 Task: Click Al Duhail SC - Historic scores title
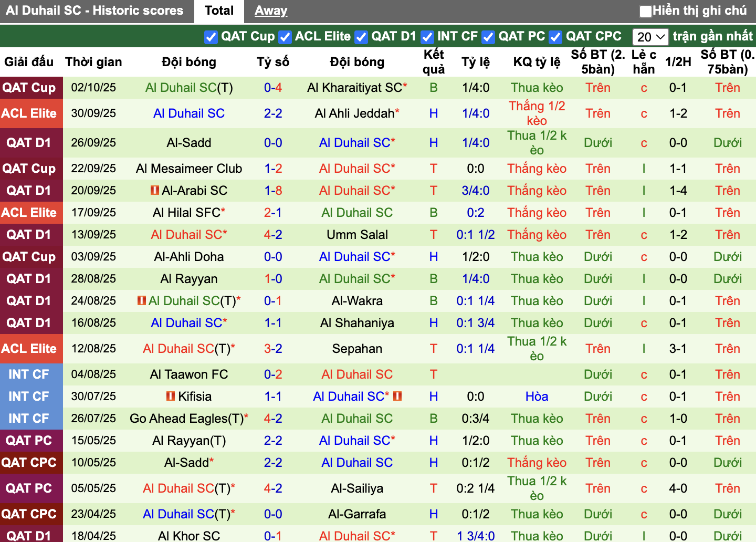[x=94, y=11]
